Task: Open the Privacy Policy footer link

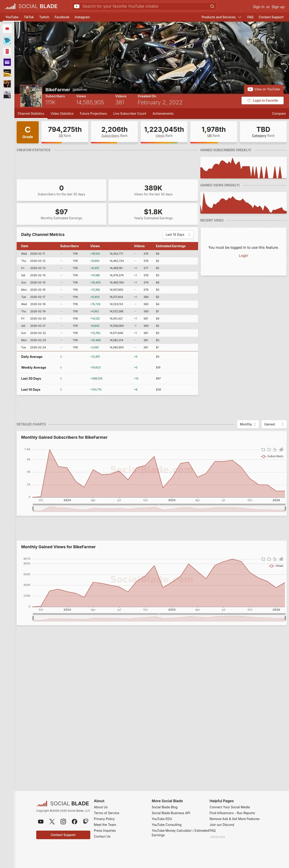Action: click(x=104, y=819)
